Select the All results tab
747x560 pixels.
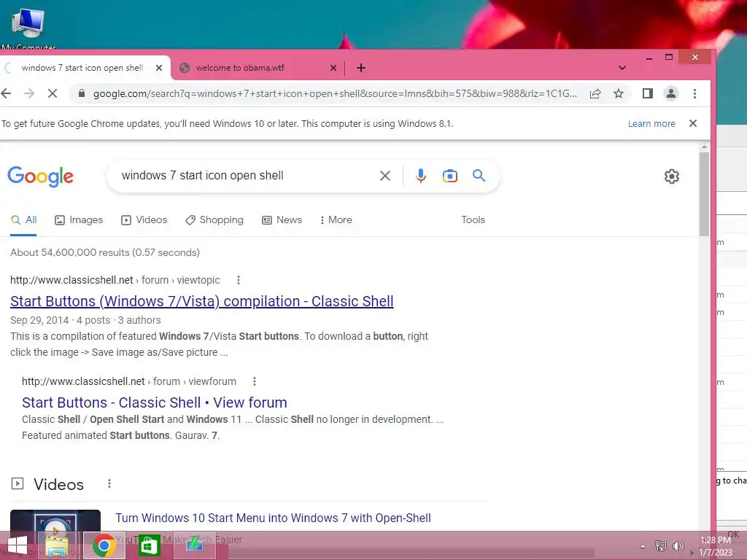coord(24,220)
